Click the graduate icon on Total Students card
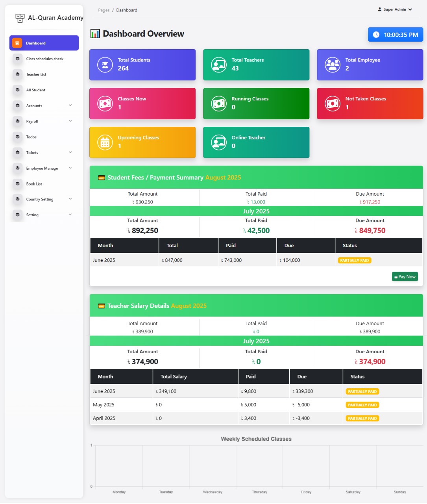427x504 pixels. click(105, 65)
